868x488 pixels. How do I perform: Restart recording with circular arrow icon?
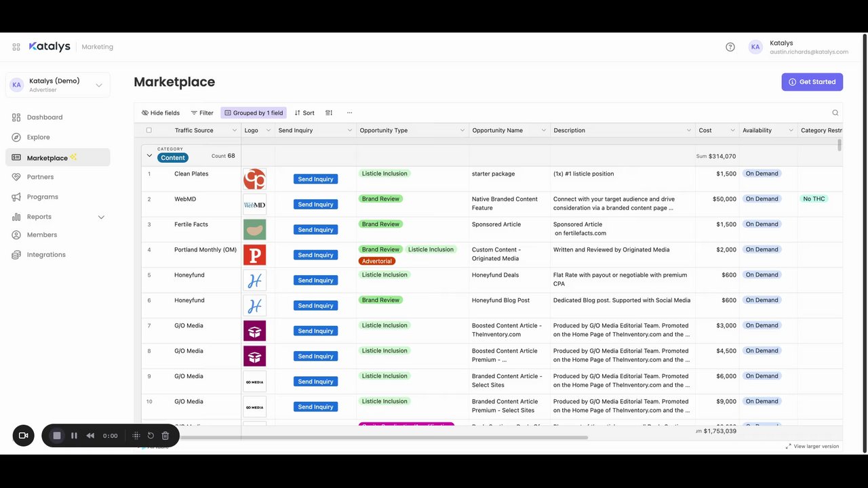pos(151,436)
